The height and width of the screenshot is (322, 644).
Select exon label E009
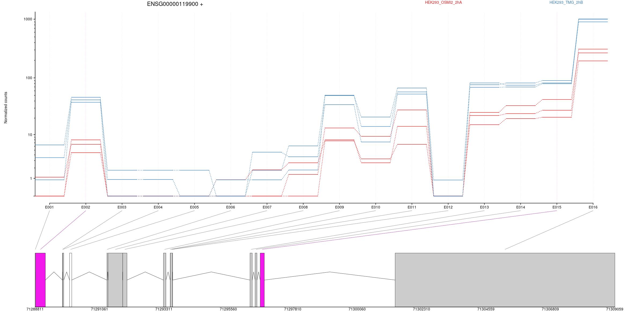(x=339, y=207)
